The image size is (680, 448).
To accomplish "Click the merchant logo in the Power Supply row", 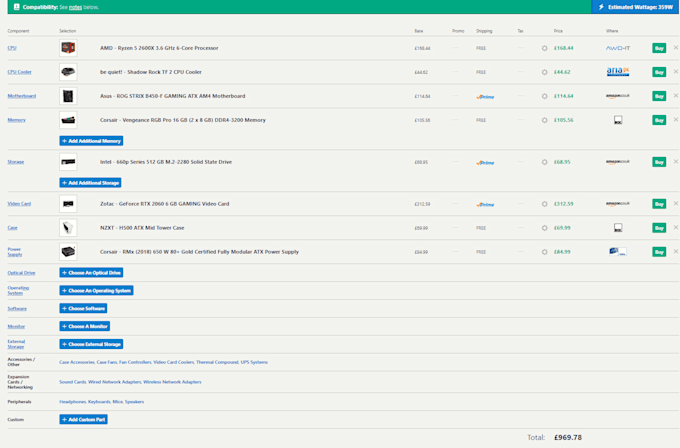I will pyautogui.click(x=618, y=252).
